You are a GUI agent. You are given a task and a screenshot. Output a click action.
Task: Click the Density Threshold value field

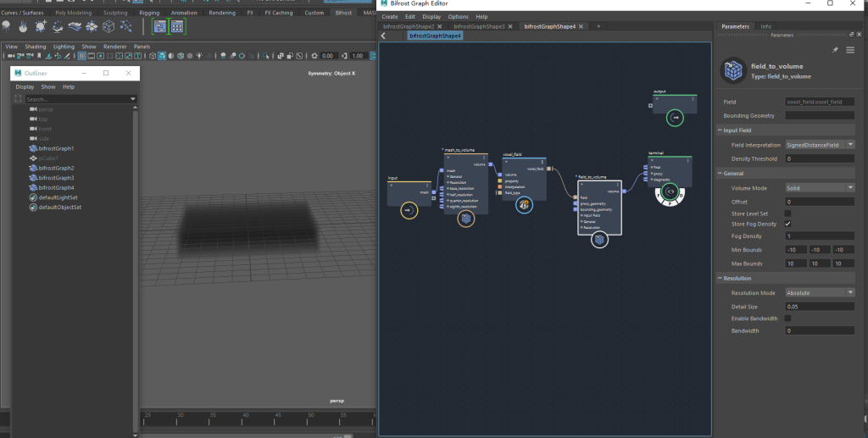click(x=820, y=158)
